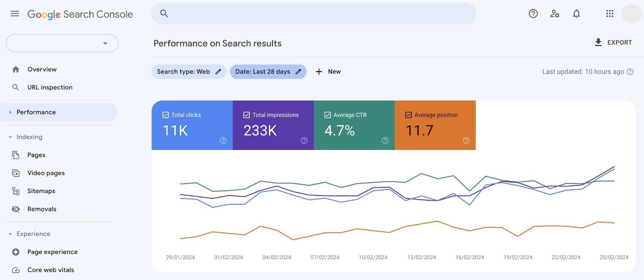The height and width of the screenshot is (280, 644).
Task: Open the hamburger main menu
Action: coord(15,14)
